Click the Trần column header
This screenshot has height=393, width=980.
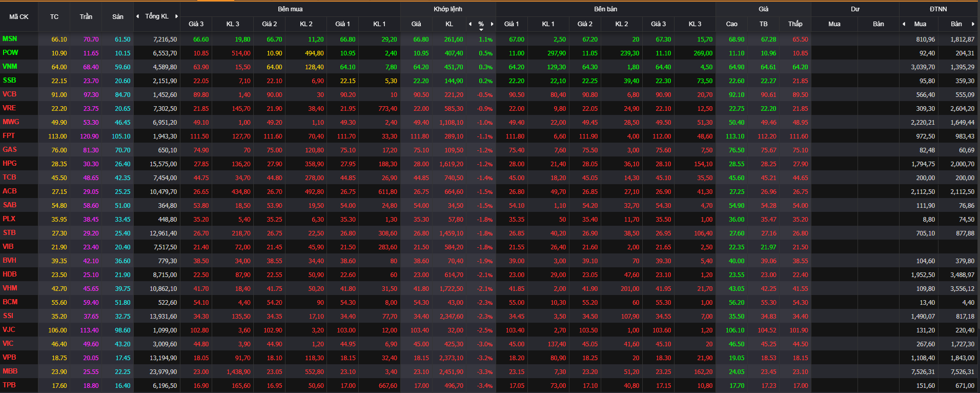tap(86, 17)
